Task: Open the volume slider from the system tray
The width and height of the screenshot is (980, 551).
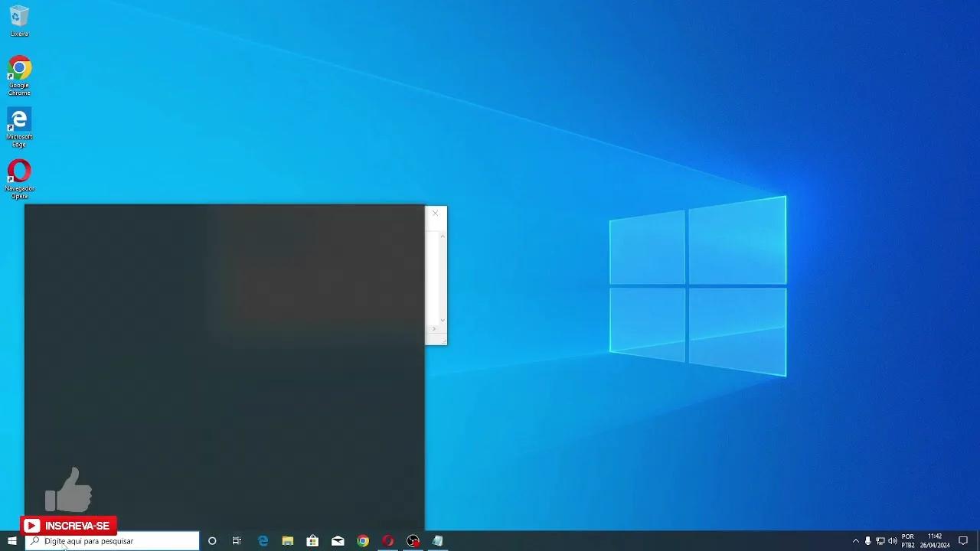Action: point(893,541)
